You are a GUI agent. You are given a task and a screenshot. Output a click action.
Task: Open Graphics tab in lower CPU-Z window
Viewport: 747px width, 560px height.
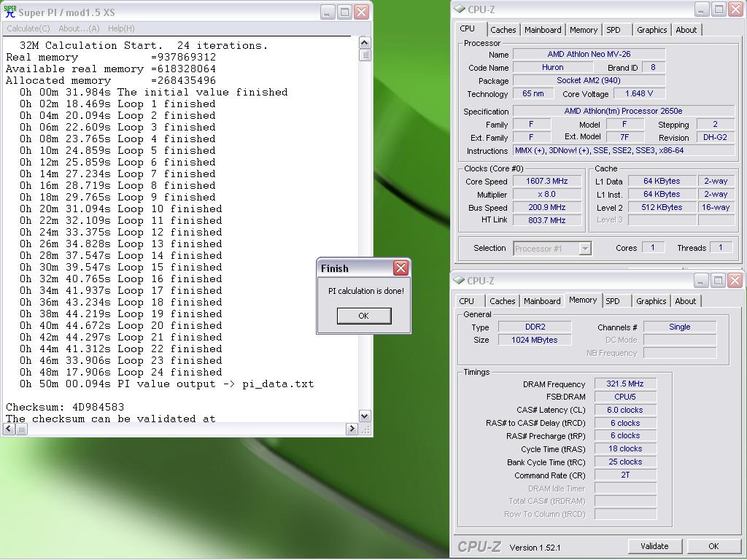pos(651,301)
